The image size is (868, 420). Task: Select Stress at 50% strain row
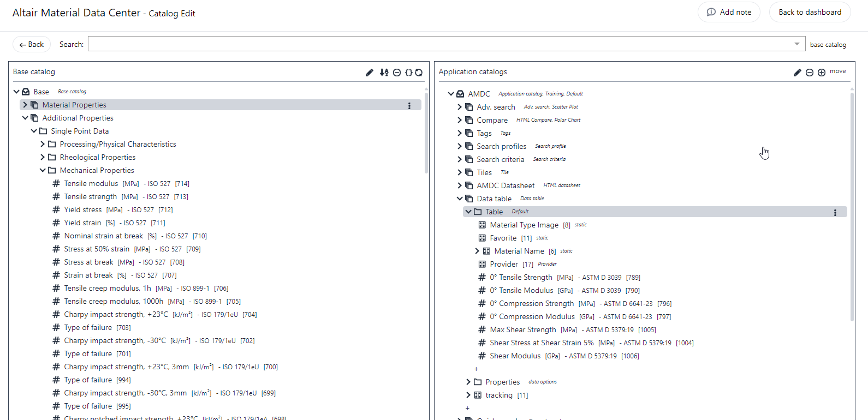(x=126, y=249)
